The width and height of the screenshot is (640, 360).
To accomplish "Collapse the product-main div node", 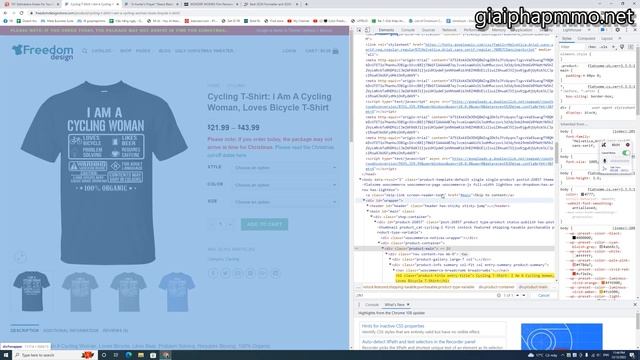I will 383,248.
